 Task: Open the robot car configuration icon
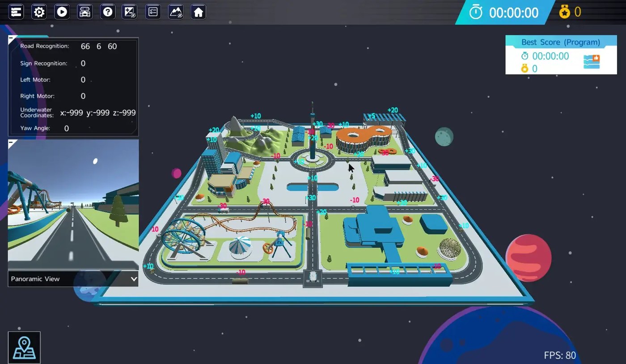pos(85,12)
